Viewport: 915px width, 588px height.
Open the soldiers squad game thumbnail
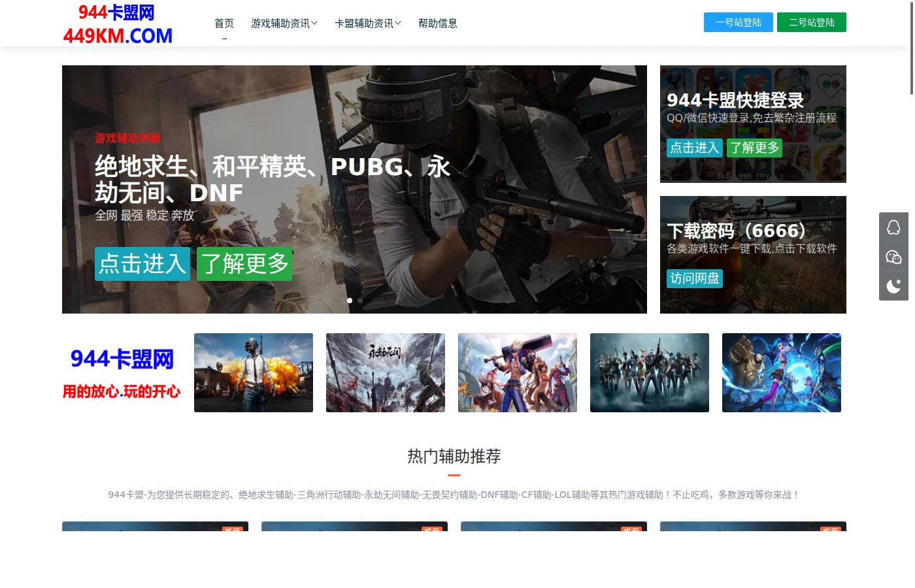(x=650, y=373)
